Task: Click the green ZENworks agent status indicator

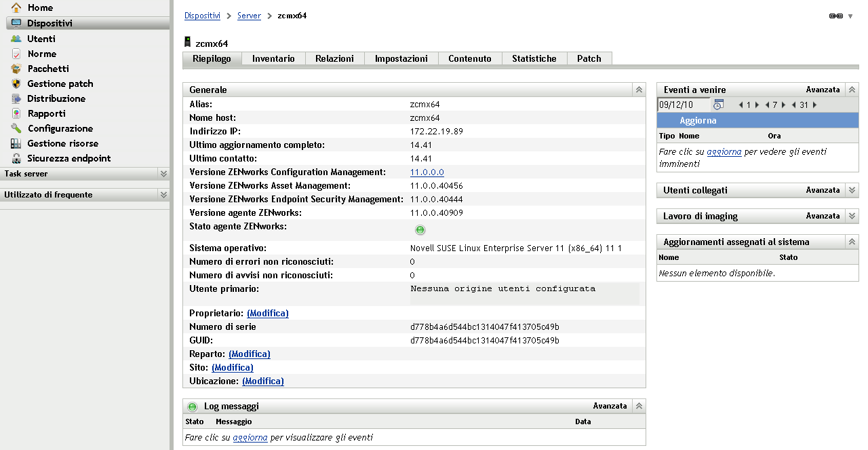Action: pyautogui.click(x=420, y=230)
